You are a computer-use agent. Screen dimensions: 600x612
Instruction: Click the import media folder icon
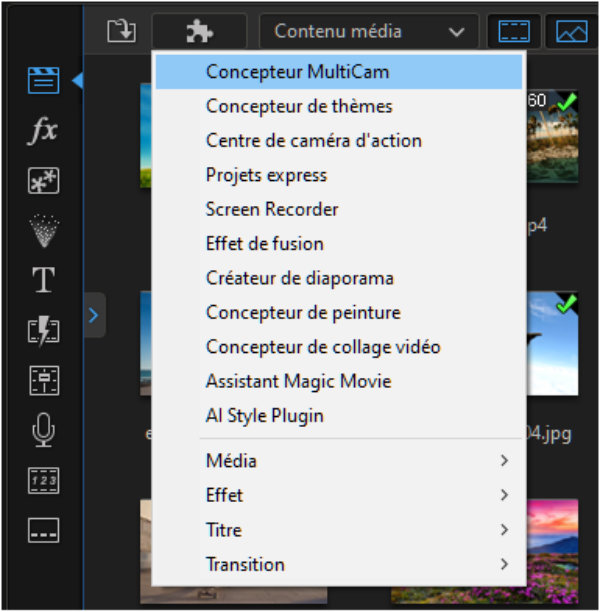121,31
